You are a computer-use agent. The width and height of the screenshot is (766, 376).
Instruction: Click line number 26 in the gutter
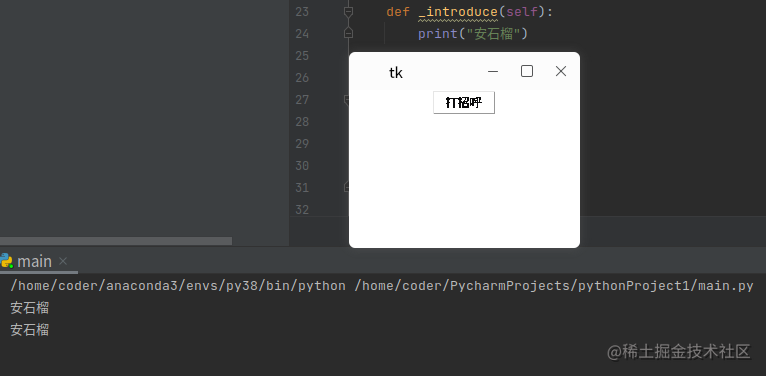(302, 78)
